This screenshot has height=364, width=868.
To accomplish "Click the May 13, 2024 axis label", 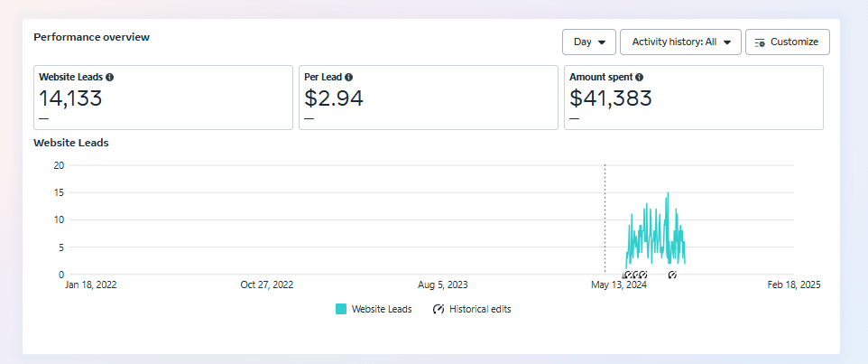I will pos(619,285).
